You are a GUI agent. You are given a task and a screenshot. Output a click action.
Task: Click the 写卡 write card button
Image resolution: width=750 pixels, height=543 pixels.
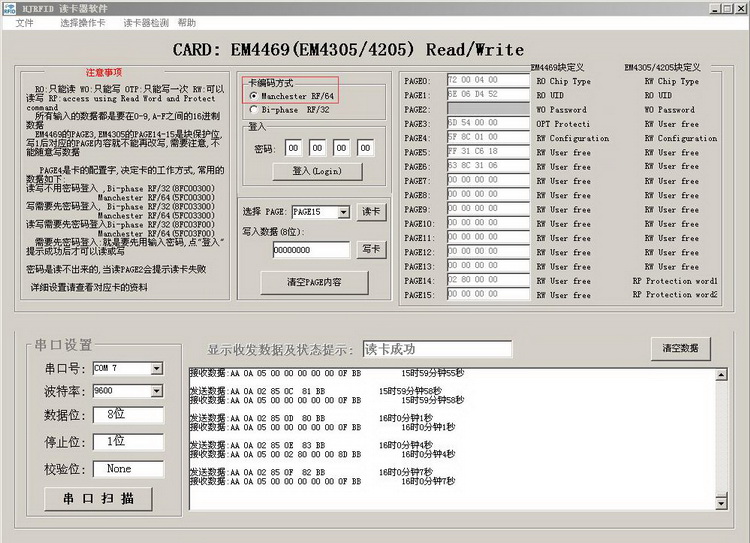[371, 249]
